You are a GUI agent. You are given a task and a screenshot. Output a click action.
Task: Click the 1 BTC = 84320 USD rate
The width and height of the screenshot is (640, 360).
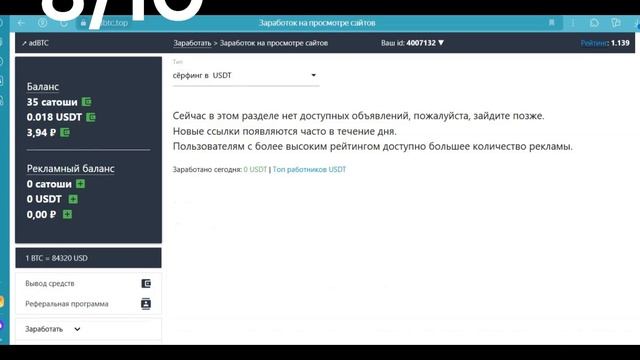click(x=56, y=258)
